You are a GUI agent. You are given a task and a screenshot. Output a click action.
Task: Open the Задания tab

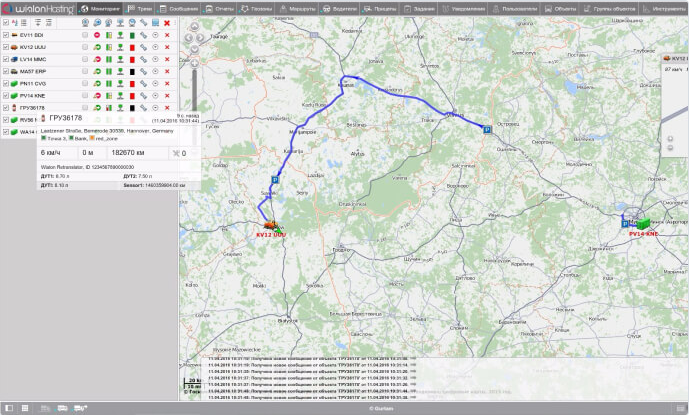point(419,9)
